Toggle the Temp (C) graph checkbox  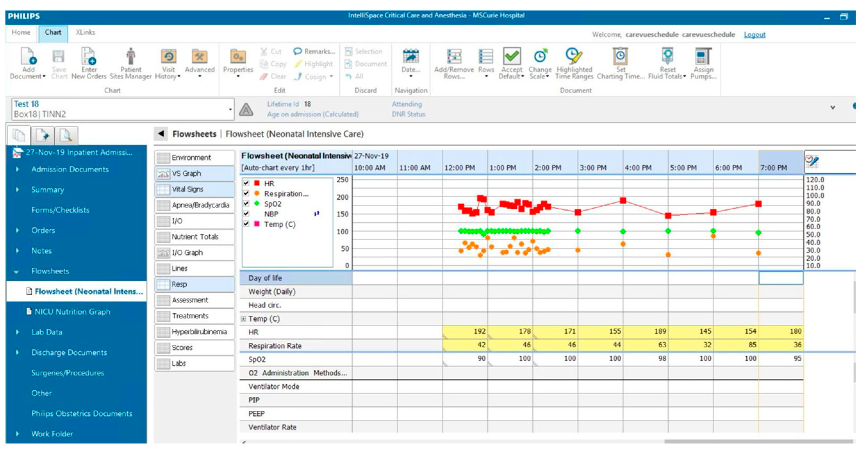click(246, 223)
